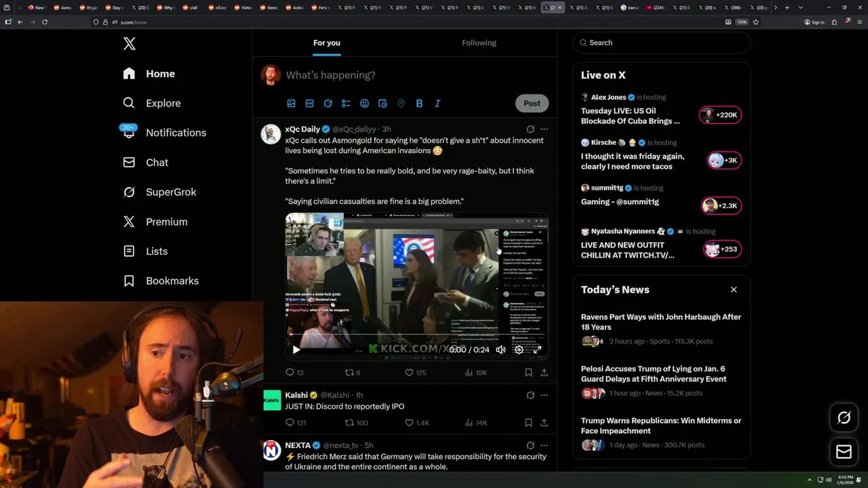The image size is (868, 488).
Task: Open more options on NEXTA post
Action: 544,445
